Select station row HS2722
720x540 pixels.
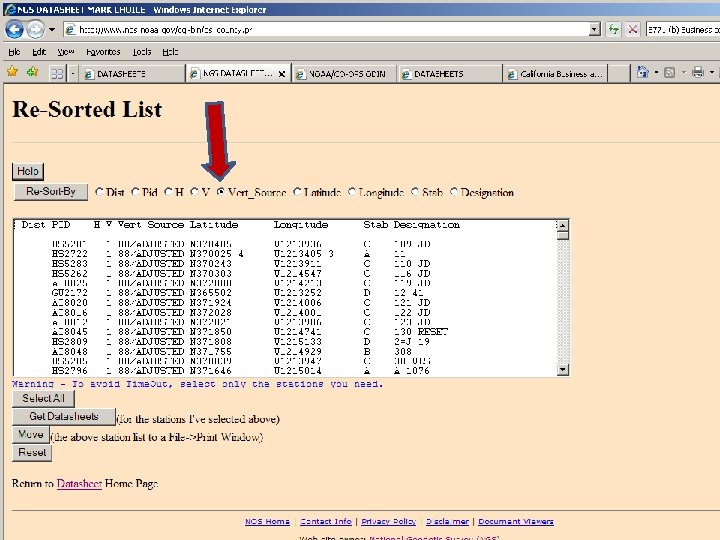[285, 254]
